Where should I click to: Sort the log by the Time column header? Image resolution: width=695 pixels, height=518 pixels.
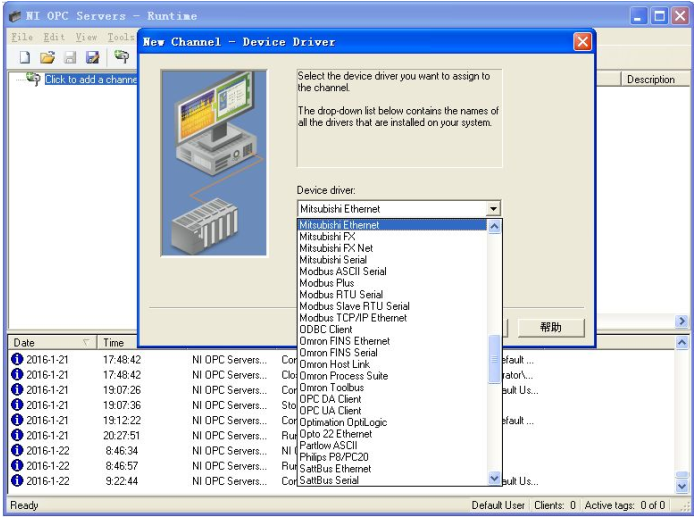(x=117, y=343)
